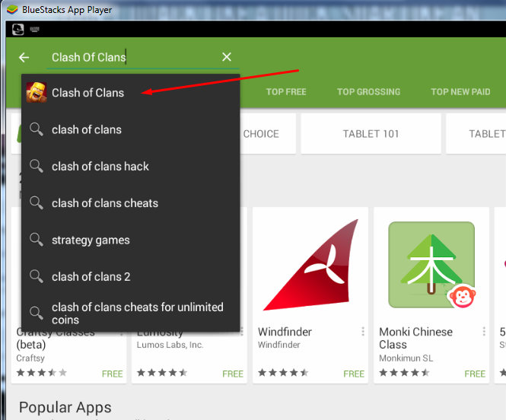
Task: Click the BlueStacks notification icon in status bar
Action: 18,30
